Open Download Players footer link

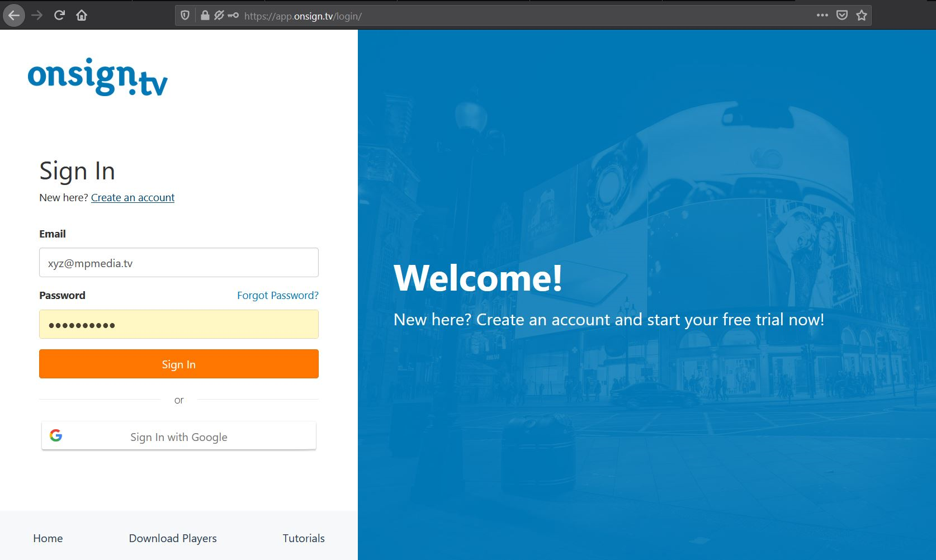pyautogui.click(x=173, y=538)
